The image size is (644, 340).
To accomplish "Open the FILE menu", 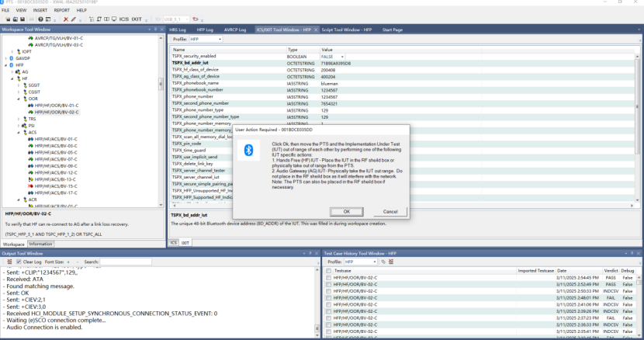I will 5,10.
